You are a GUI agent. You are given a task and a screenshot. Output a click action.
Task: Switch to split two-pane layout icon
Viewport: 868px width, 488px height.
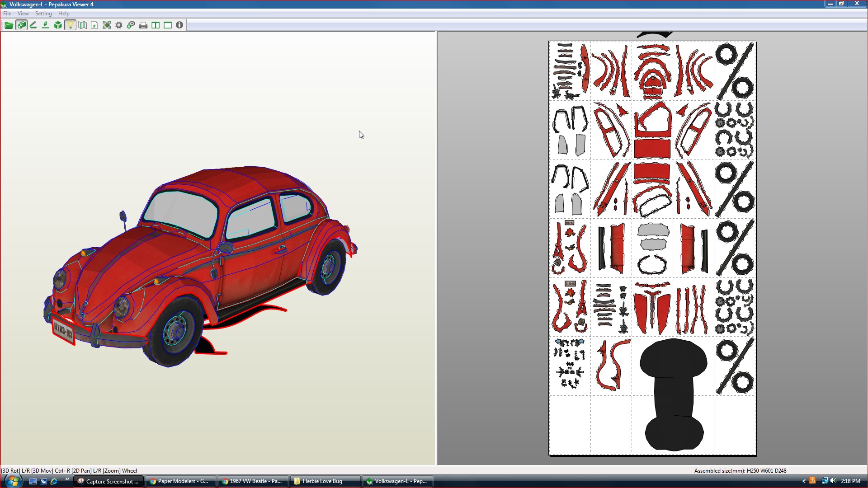(156, 25)
